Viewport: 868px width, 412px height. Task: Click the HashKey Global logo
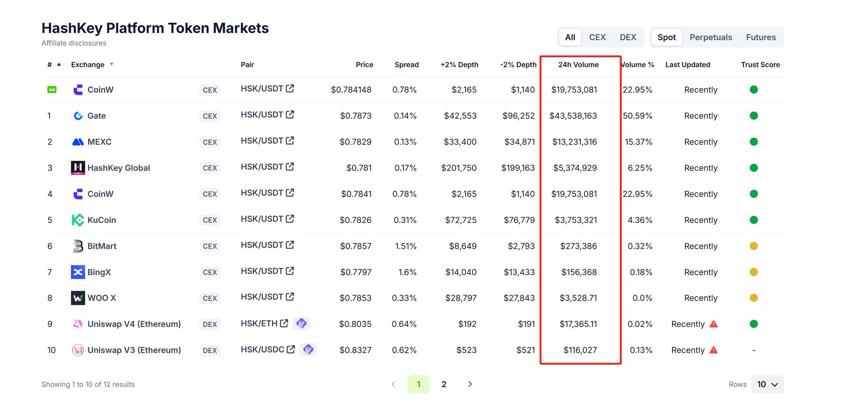pyautogui.click(x=78, y=168)
